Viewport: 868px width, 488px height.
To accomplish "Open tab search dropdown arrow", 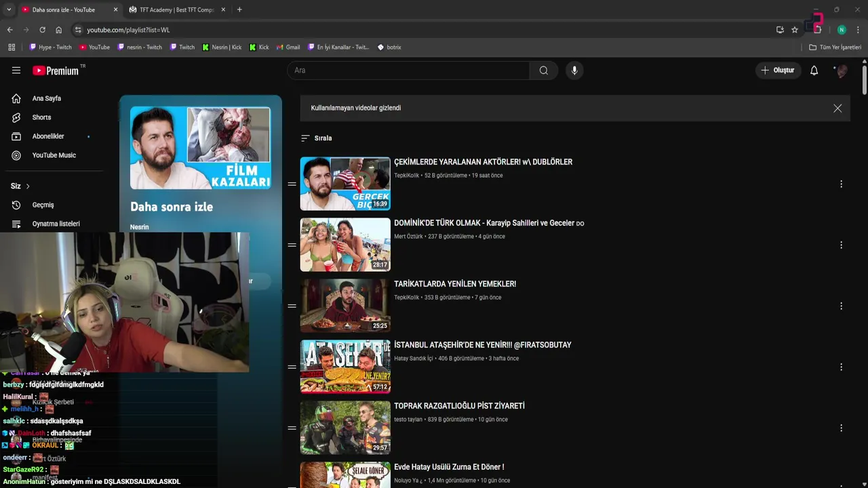I will (9, 9).
